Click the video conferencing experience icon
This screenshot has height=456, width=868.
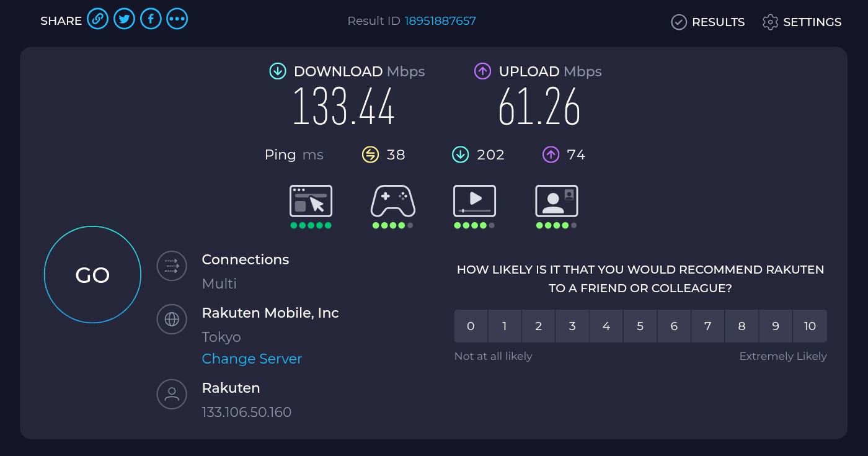pos(556,201)
